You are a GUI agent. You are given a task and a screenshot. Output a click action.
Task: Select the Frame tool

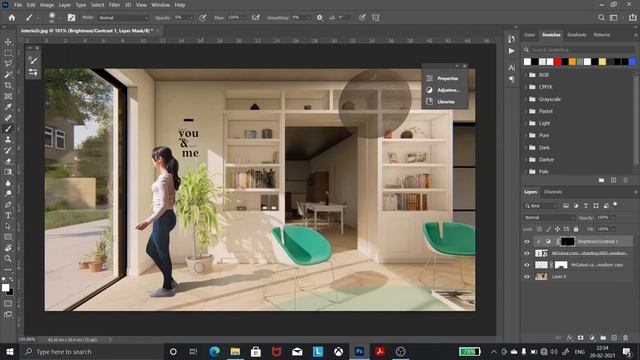(8, 96)
